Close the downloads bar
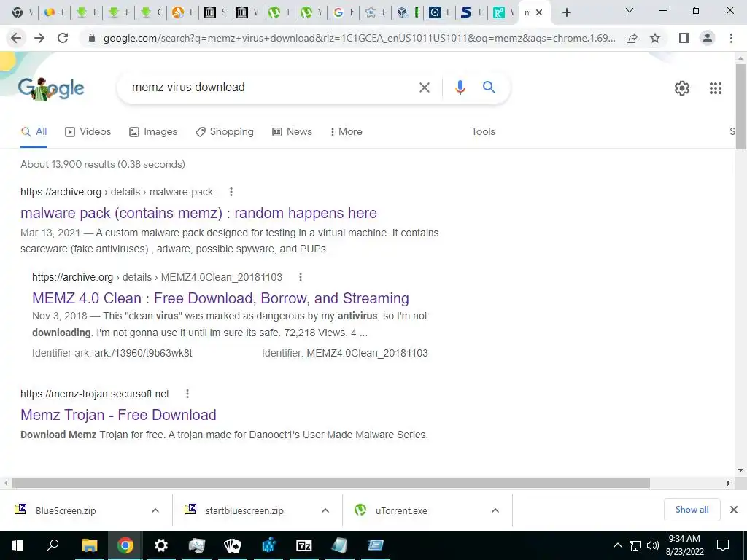The image size is (747, 560). pyautogui.click(x=734, y=510)
